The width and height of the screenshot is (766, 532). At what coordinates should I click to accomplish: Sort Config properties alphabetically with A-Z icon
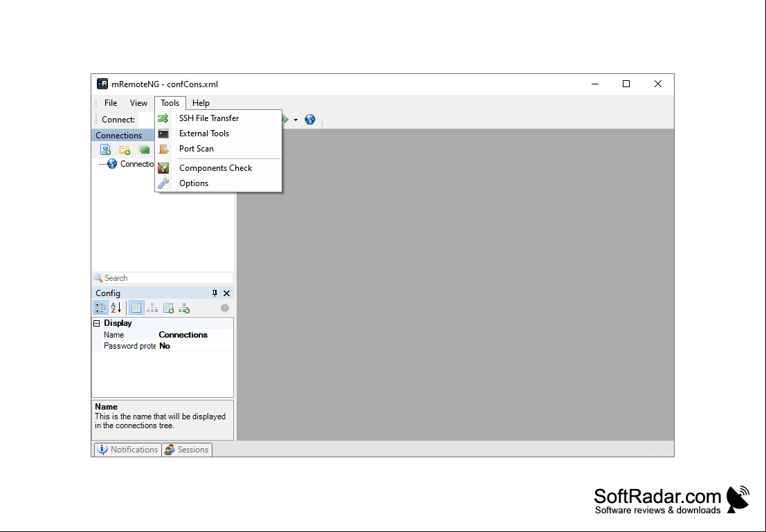(x=116, y=308)
